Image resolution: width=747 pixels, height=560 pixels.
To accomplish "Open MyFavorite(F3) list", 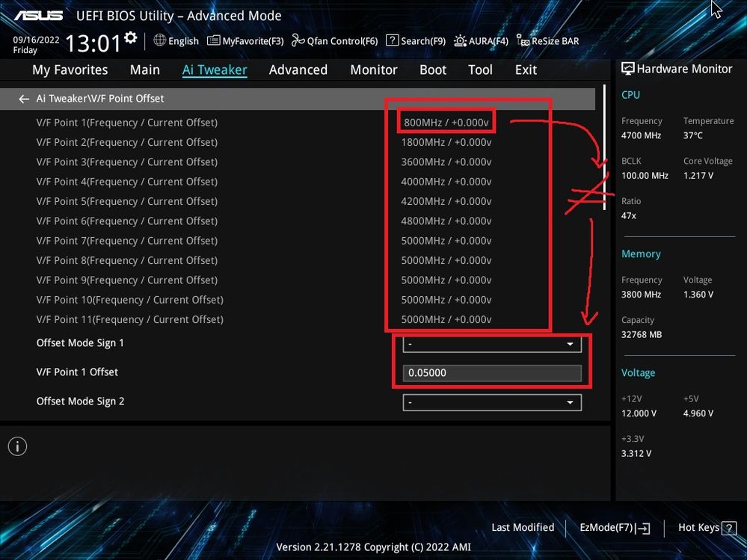I will (x=245, y=41).
